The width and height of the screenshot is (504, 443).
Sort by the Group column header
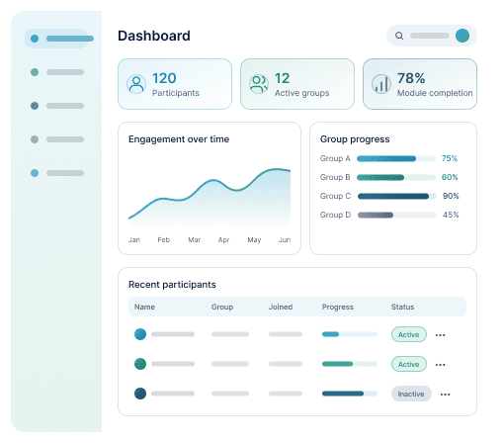point(222,307)
